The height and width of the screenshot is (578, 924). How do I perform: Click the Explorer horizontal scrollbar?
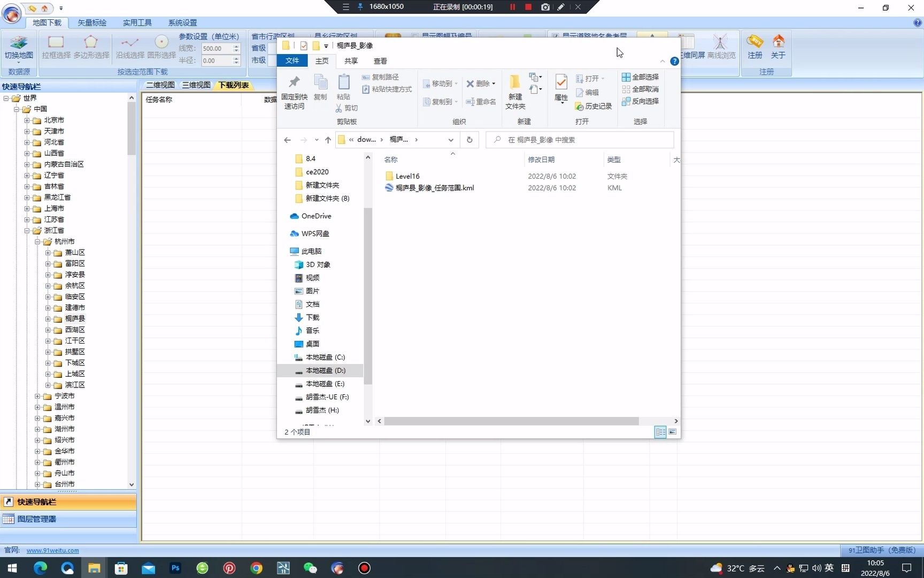click(x=511, y=421)
